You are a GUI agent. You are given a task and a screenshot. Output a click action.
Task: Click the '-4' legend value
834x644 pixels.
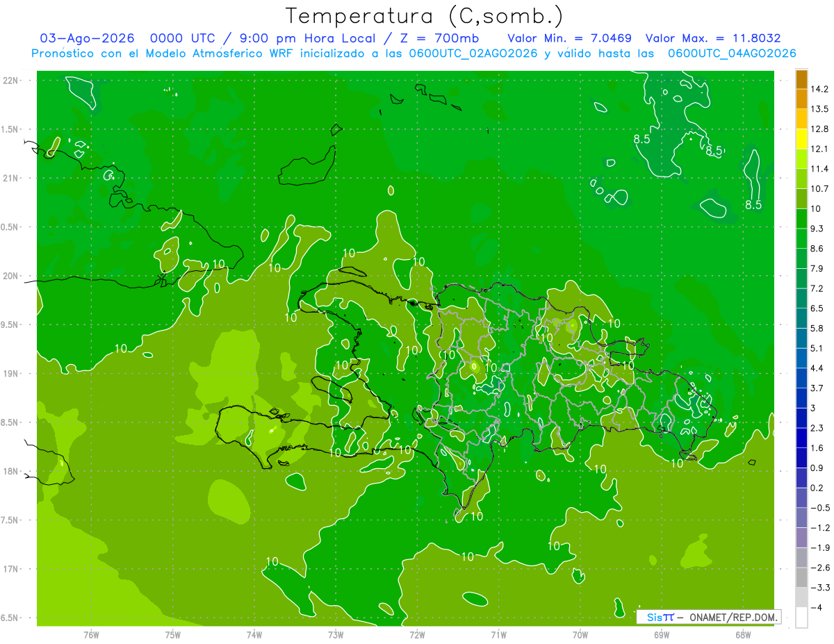(x=817, y=607)
